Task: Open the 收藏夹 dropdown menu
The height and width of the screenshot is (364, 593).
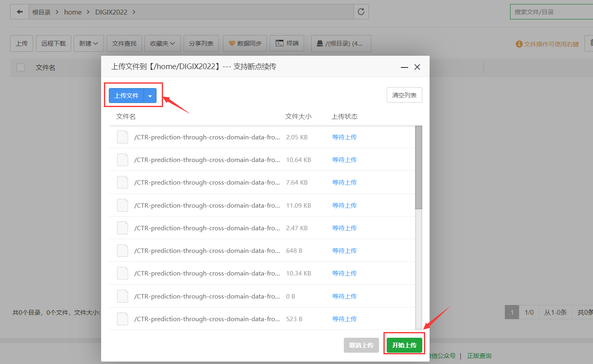Action: pos(163,43)
